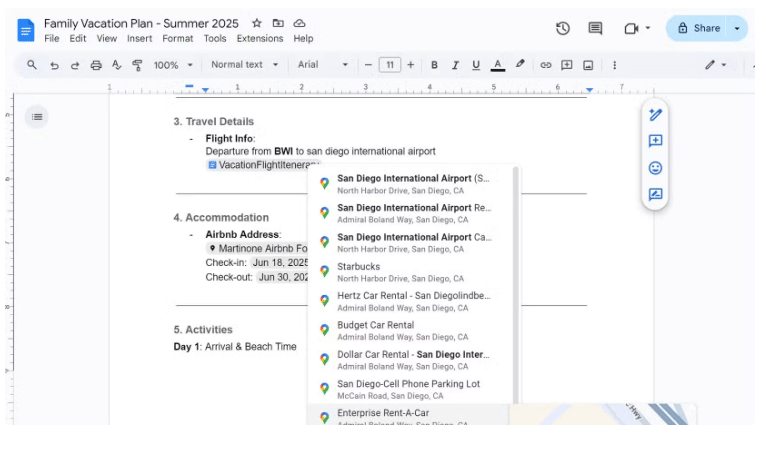Select the paint format tool
The height and width of the screenshot is (450, 766).
coord(137,65)
